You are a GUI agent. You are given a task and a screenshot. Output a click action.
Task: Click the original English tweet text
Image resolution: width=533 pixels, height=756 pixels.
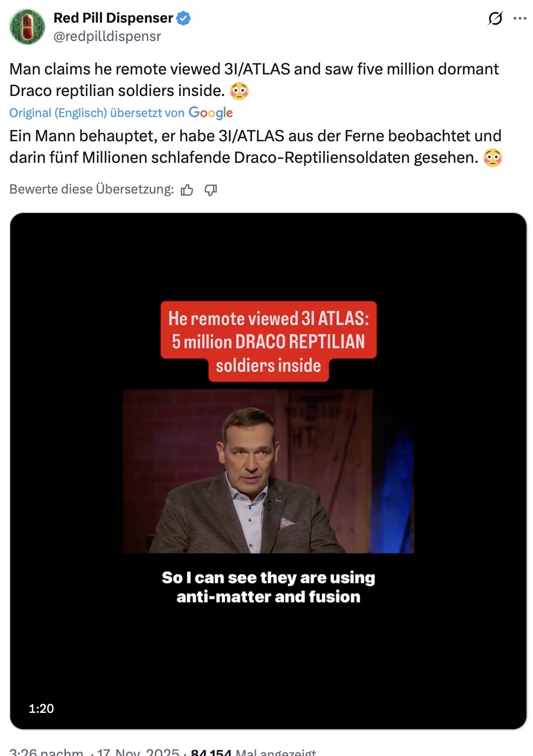pos(254,79)
